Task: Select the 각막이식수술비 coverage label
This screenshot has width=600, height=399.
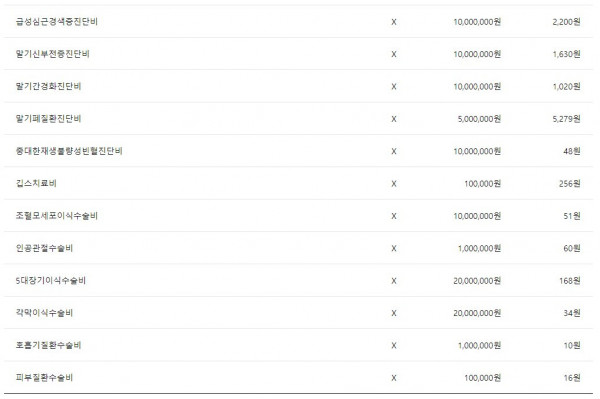Action: coord(44,313)
